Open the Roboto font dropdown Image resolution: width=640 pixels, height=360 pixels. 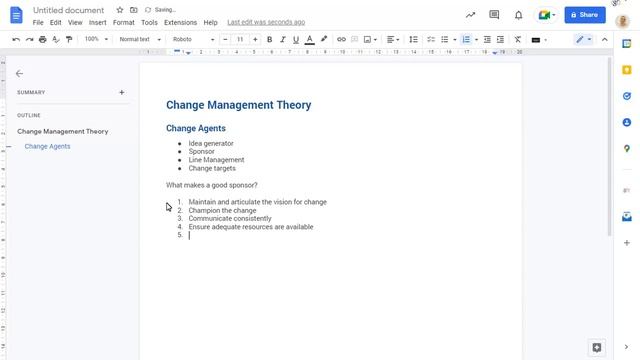point(193,40)
